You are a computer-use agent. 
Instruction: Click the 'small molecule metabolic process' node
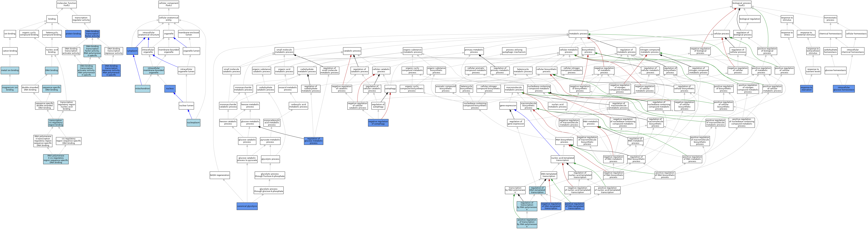point(284,51)
